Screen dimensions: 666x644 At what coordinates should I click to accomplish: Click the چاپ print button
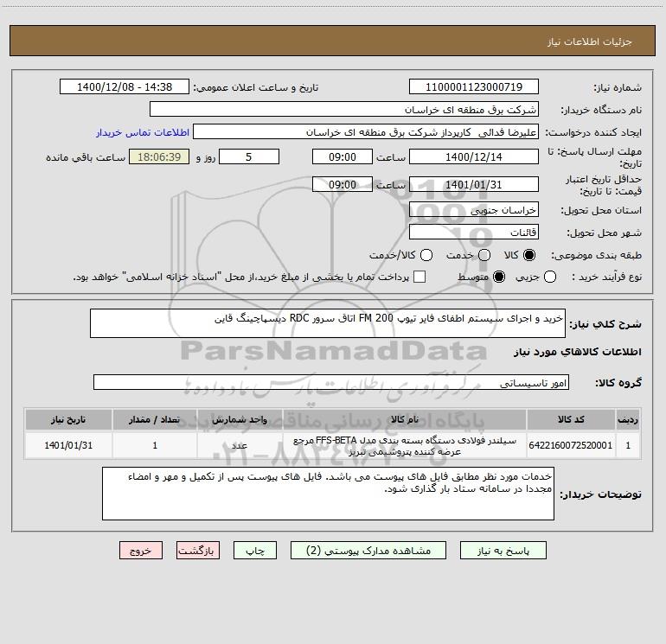coord(255,551)
